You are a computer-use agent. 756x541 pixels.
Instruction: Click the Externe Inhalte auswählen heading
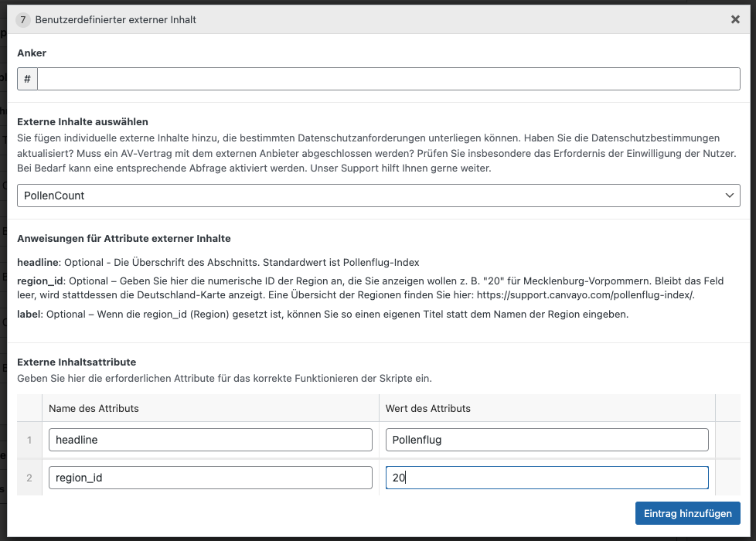83,121
